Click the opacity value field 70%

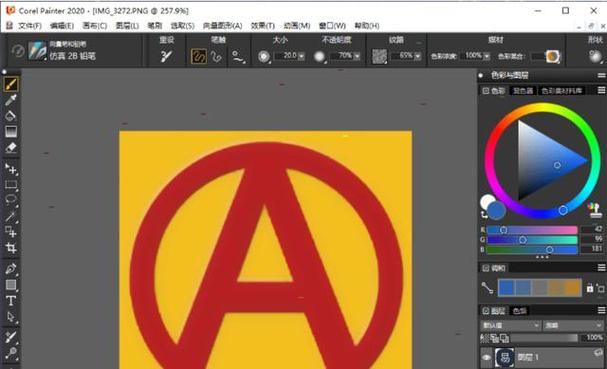(x=341, y=56)
